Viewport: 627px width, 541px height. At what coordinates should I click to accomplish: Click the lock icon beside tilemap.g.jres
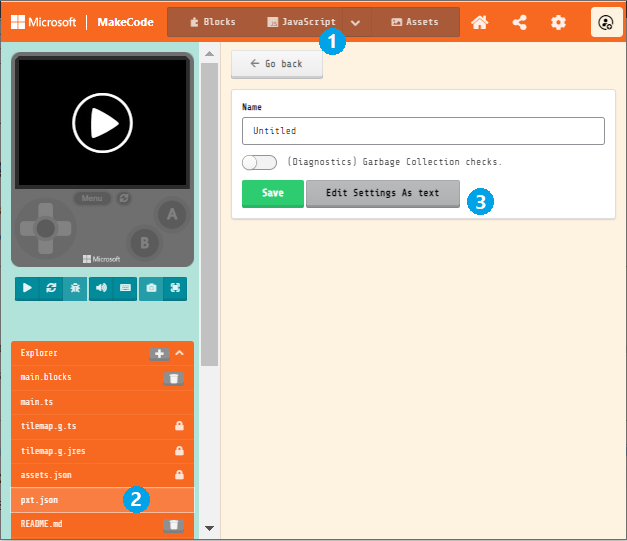(x=179, y=451)
